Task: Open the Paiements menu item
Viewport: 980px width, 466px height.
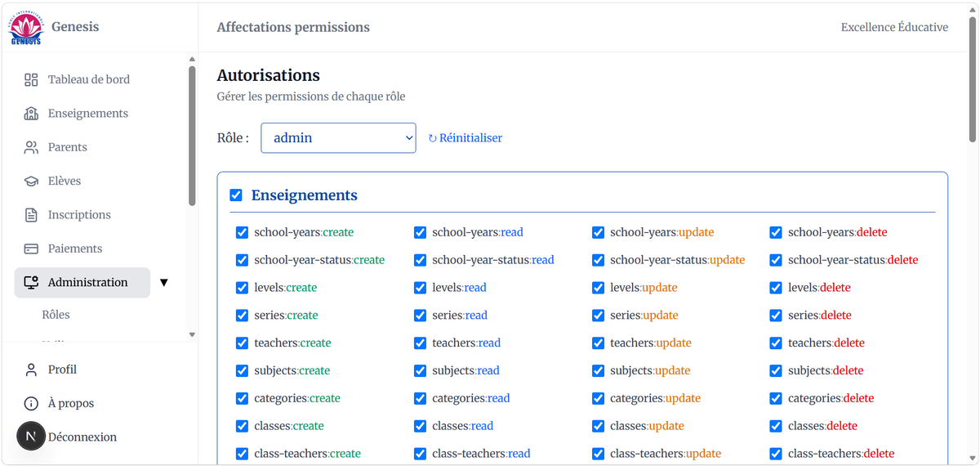Action: click(75, 249)
